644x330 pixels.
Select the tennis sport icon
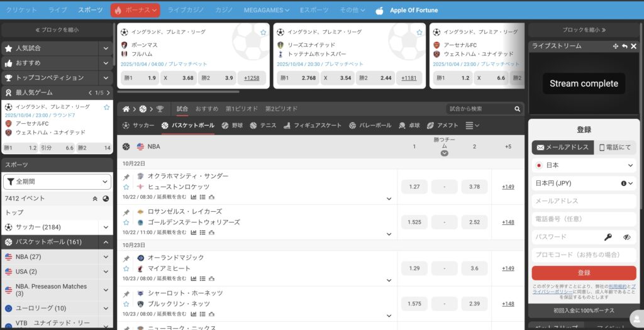coord(255,125)
